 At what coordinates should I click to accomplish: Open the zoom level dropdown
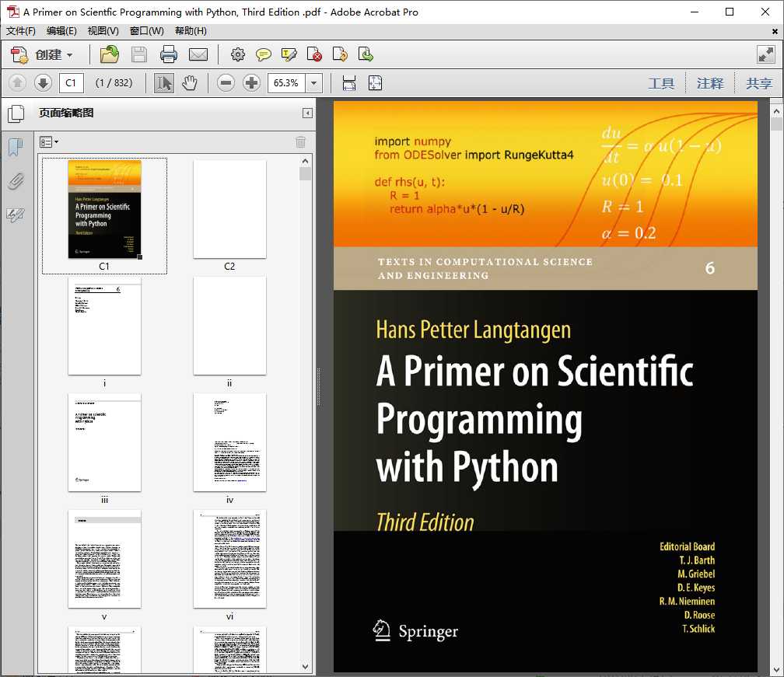[x=313, y=83]
